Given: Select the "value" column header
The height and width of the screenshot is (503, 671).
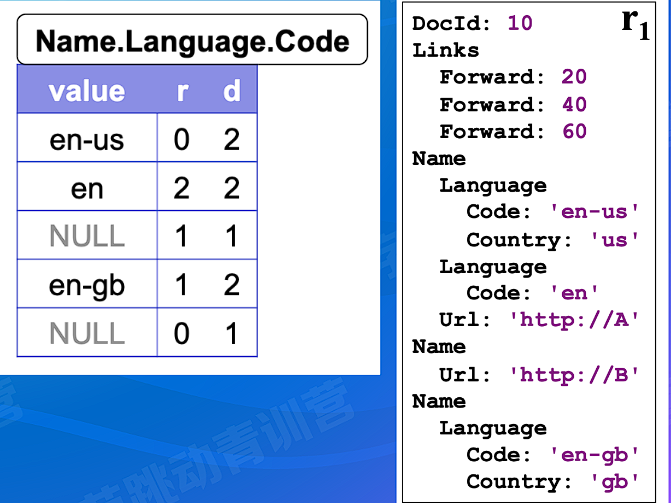Looking at the screenshot, I should point(87,91).
